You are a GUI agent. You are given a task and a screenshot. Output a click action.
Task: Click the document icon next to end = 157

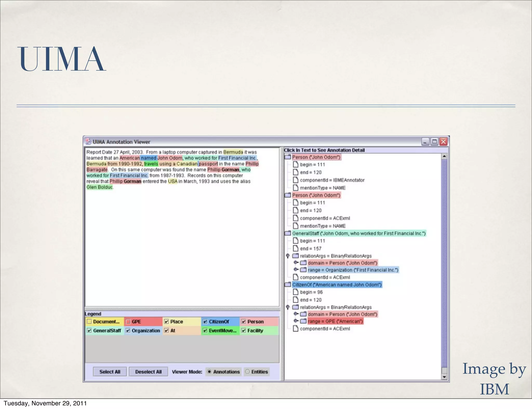(295, 248)
